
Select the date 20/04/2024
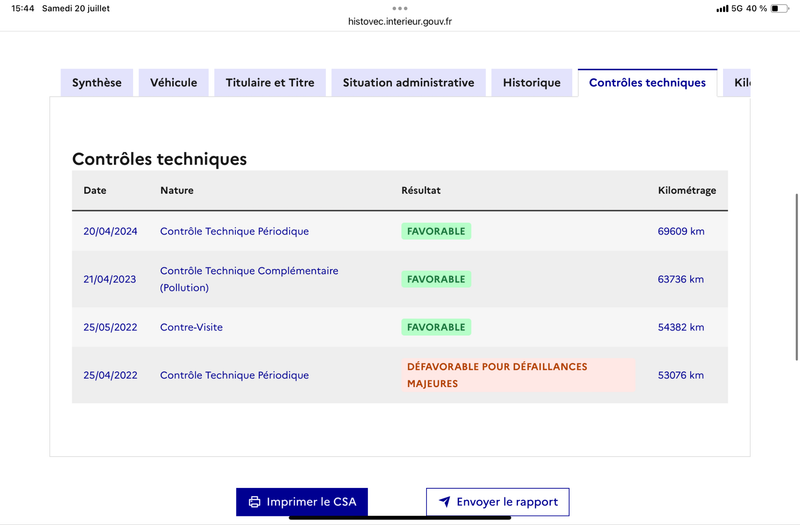110,231
